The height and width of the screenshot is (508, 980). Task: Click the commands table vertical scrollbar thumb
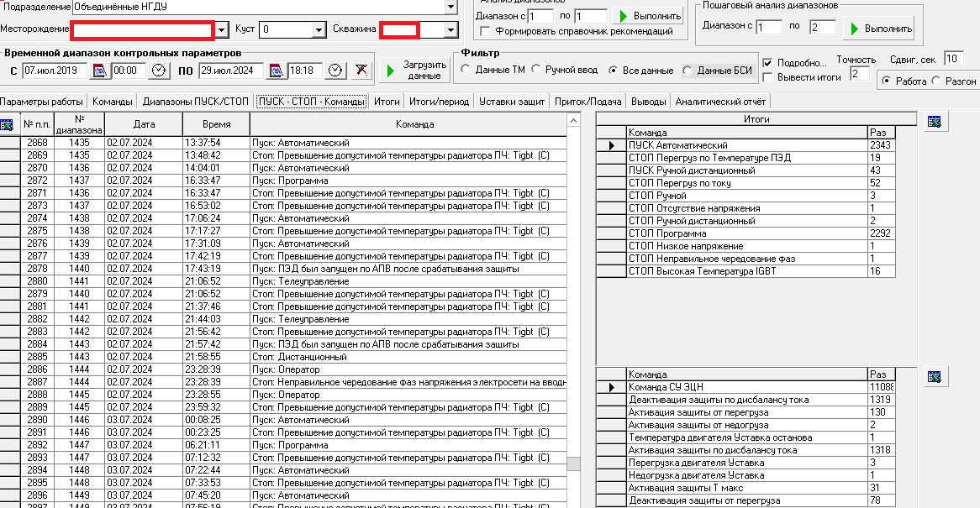point(573,463)
